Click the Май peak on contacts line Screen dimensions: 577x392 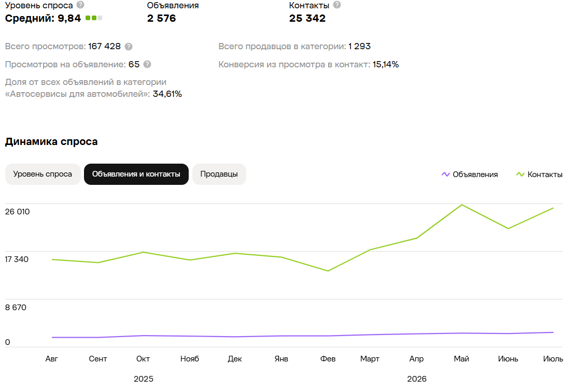(462, 205)
